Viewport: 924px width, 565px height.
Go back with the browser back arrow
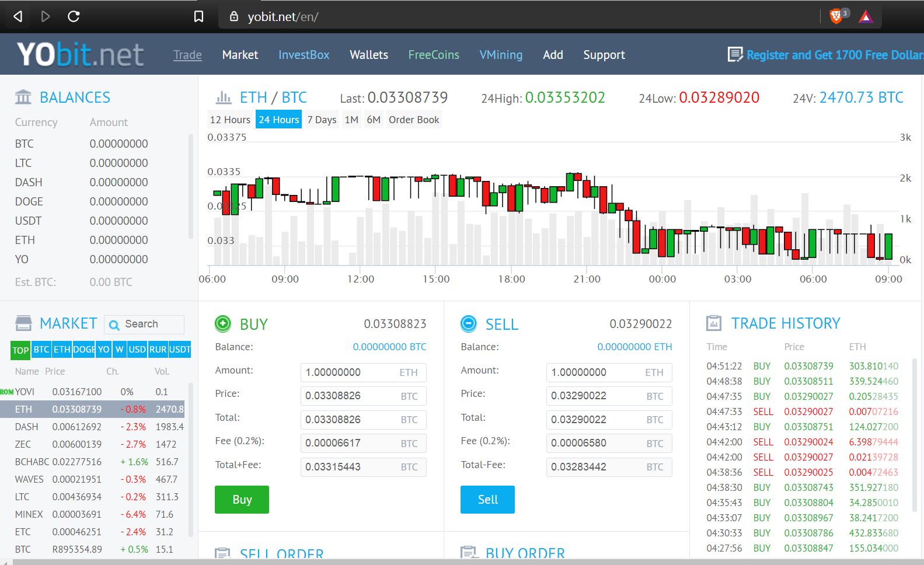(x=18, y=16)
